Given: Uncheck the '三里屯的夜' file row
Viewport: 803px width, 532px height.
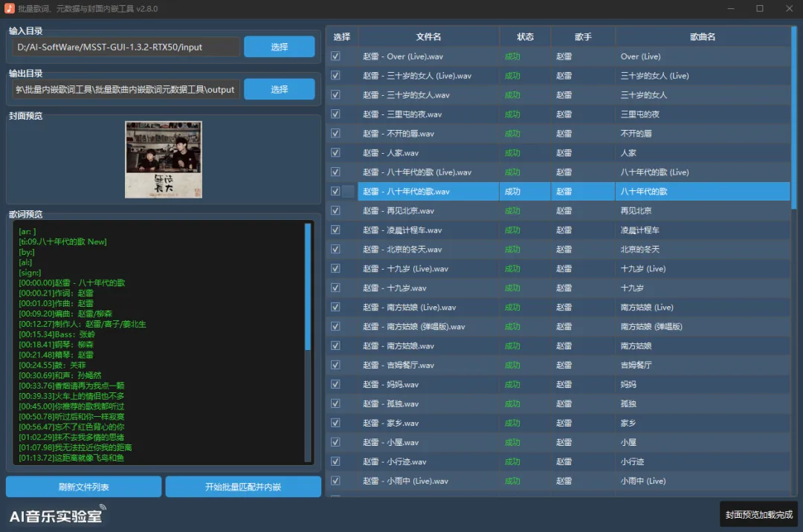Looking at the screenshot, I should tap(335, 114).
